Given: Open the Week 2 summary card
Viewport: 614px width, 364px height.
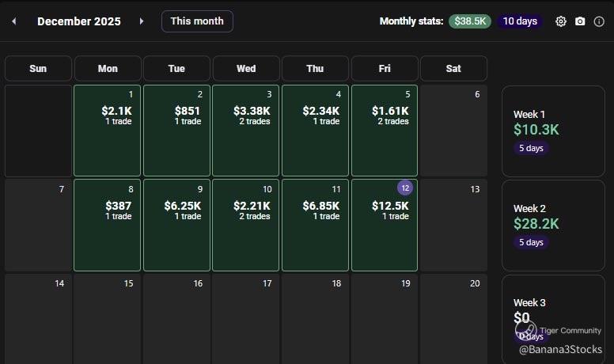Looking at the screenshot, I should [553, 225].
